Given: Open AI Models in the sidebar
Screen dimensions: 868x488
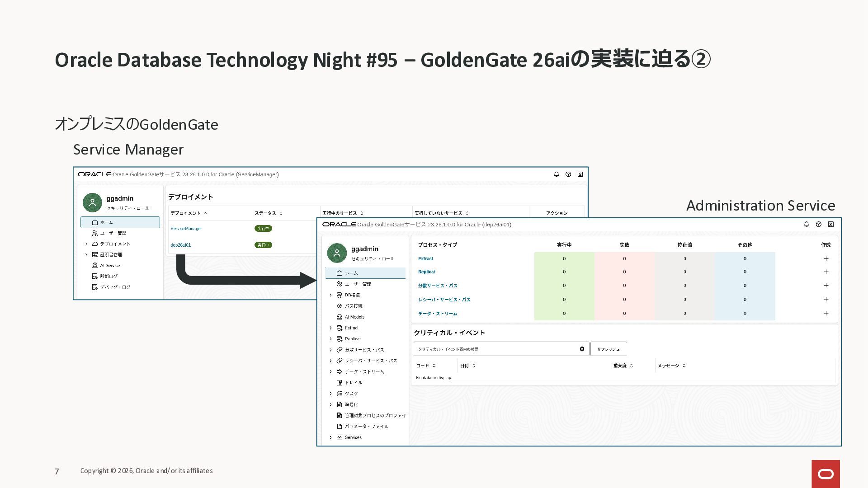Looking at the screenshot, I should [x=354, y=317].
